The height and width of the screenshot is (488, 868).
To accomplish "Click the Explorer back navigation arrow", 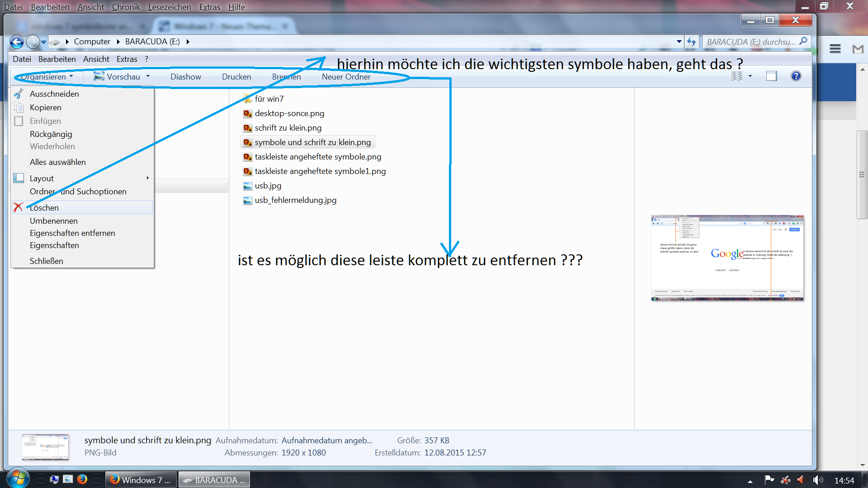I will pos(17,42).
